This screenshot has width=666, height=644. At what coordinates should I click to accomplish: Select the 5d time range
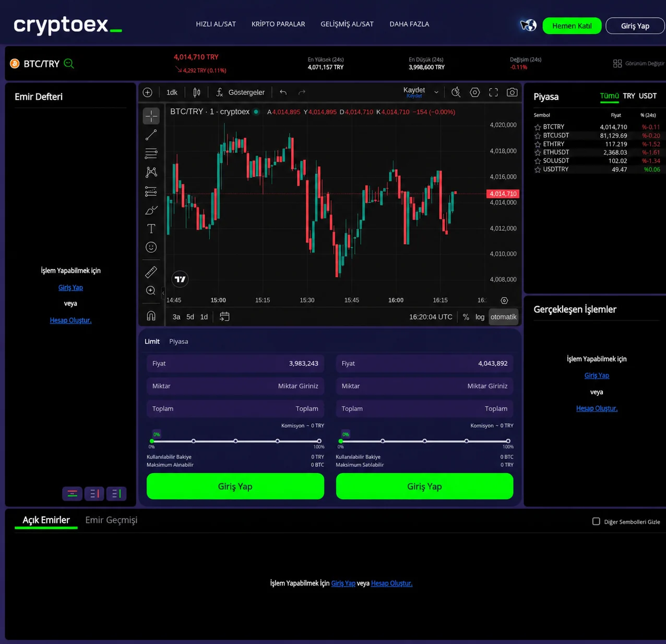pyautogui.click(x=190, y=317)
